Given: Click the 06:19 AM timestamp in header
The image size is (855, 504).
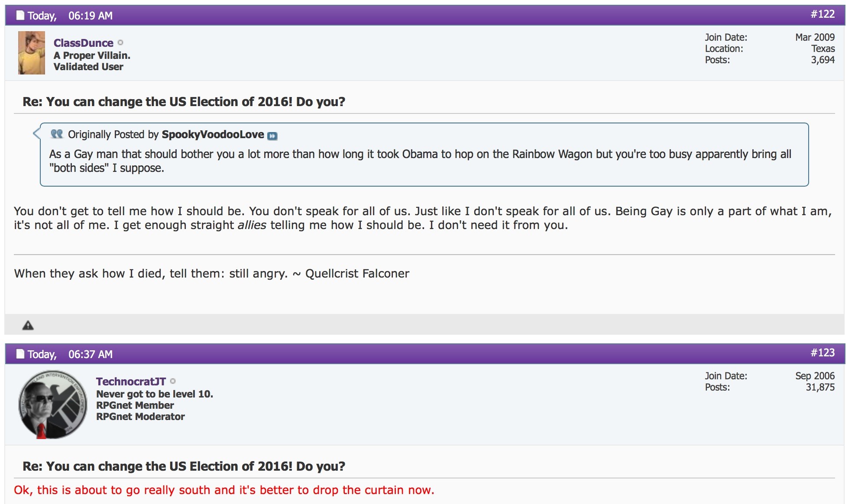Looking at the screenshot, I should click(91, 16).
